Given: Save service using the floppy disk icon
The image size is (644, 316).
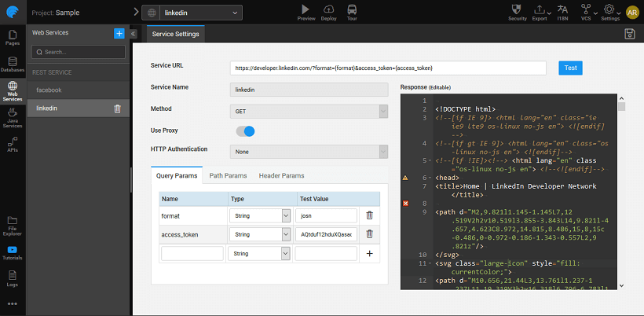Looking at the screenshot, I should (x=629, y=34).
